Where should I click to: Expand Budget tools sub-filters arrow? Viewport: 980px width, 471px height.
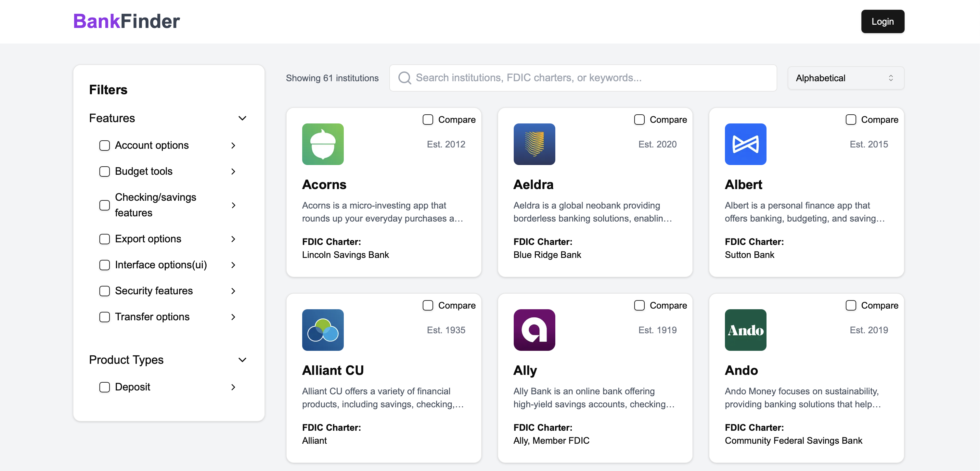tap(233, 171)
